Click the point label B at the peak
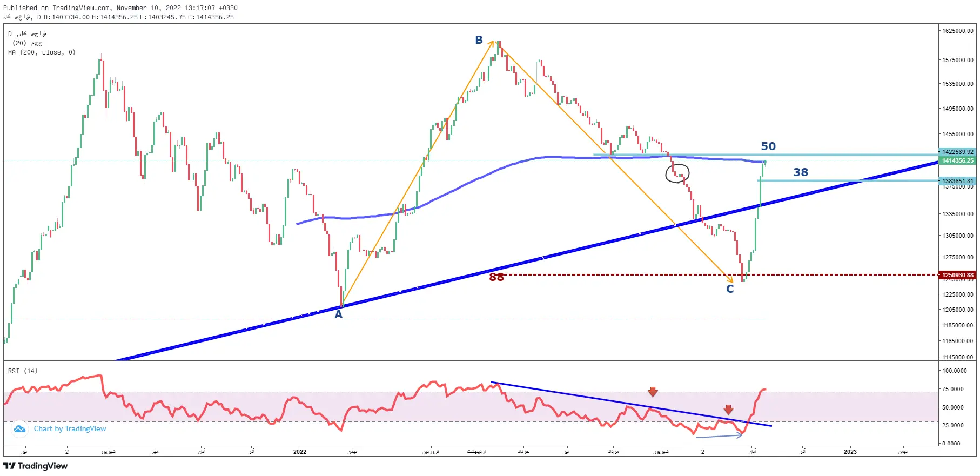This screenshot has width=980, height=476. pos(479,40)
